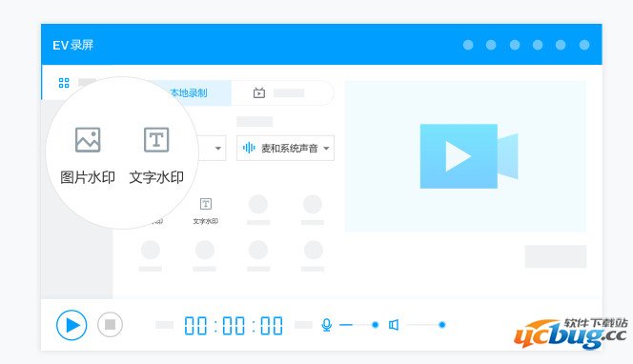Click the enlarged 文字水印 text watermark icon
Screen dimensions: 633x364
tap(156, 140)
